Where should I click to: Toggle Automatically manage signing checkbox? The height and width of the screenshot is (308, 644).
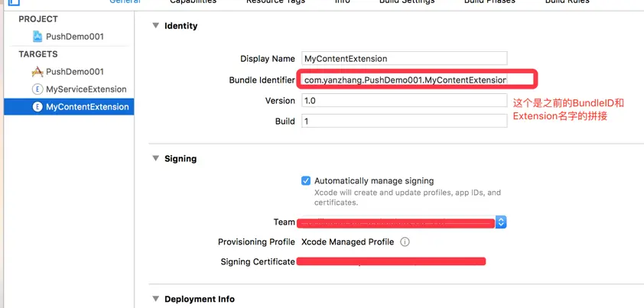(x=306, y=180)
